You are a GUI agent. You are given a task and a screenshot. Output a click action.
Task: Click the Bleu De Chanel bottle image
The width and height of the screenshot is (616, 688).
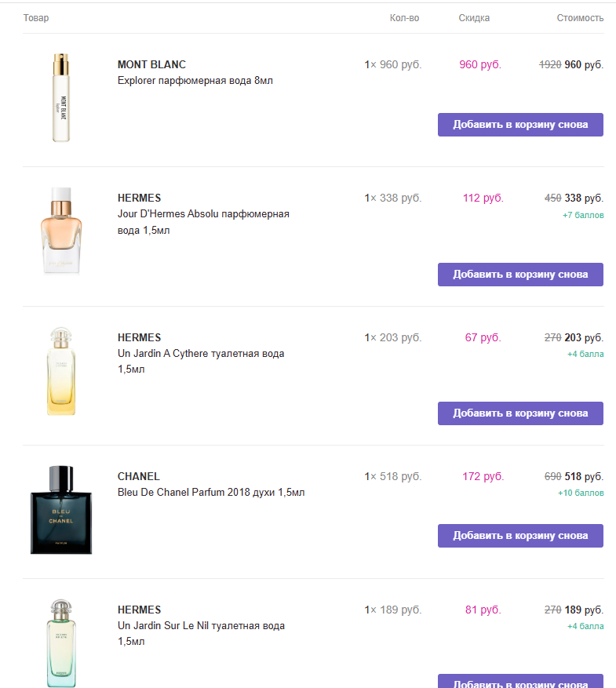61,510
